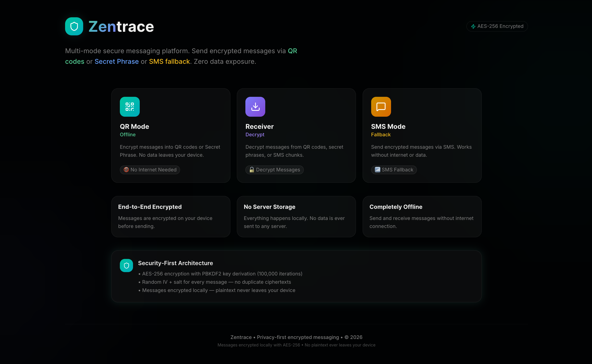The height and width of the screenshot is (364, 592).
Task: Click the no-internet prohibited sign icon
Action: coord(126,170)
